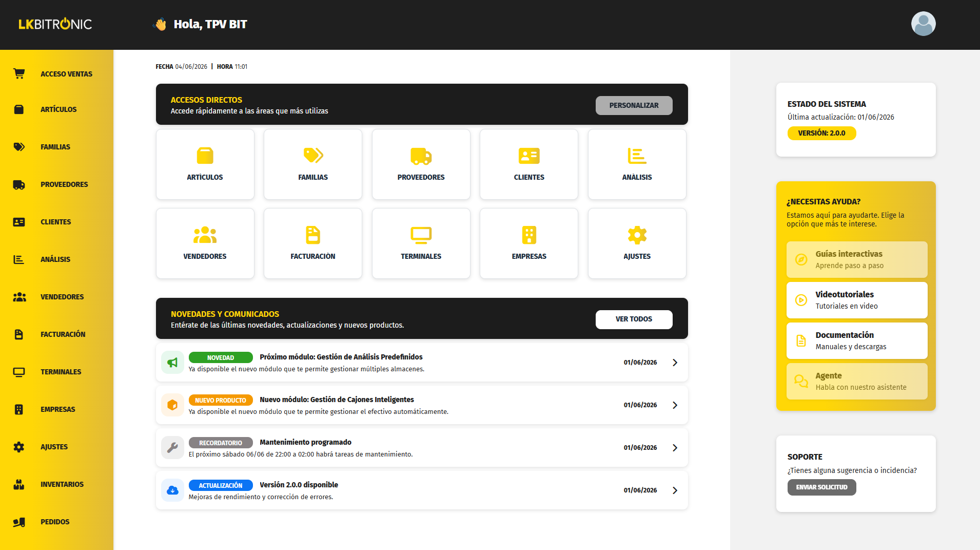Open the Artículos shortcut card
The image size is (980, 550).
[x=205, y=164]
